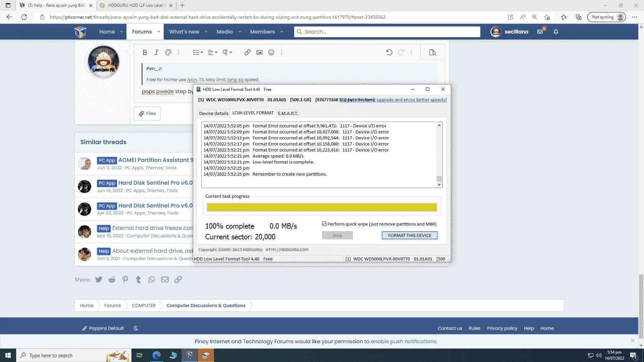Image resolution: width=644 pixels, height=362 pixels.
Task: Open the inbox mail icon with 5 badge
Action: tap(540, 32)
